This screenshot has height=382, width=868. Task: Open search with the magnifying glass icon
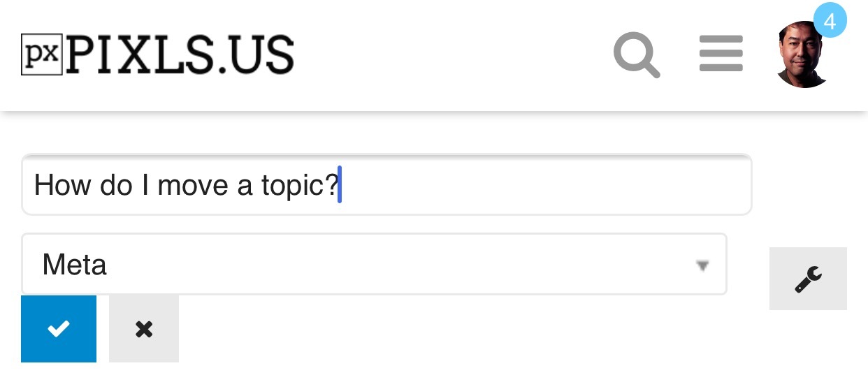(637, 55)
